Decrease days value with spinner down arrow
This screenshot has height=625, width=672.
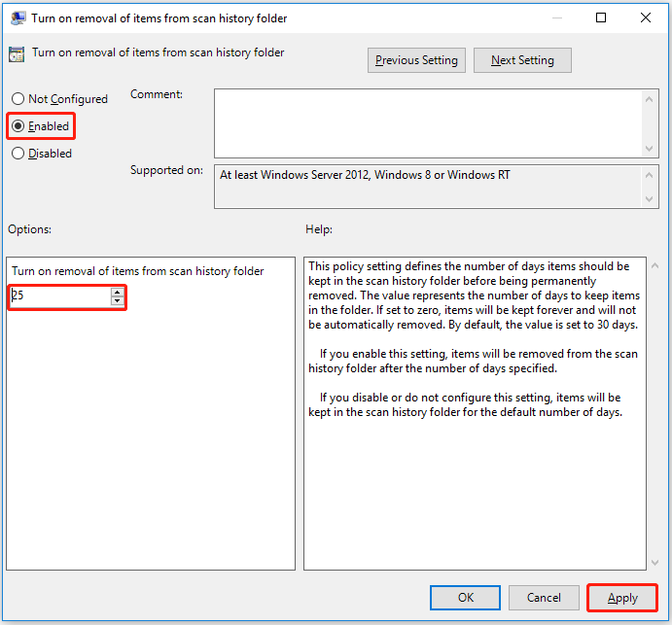coord(118,300)
